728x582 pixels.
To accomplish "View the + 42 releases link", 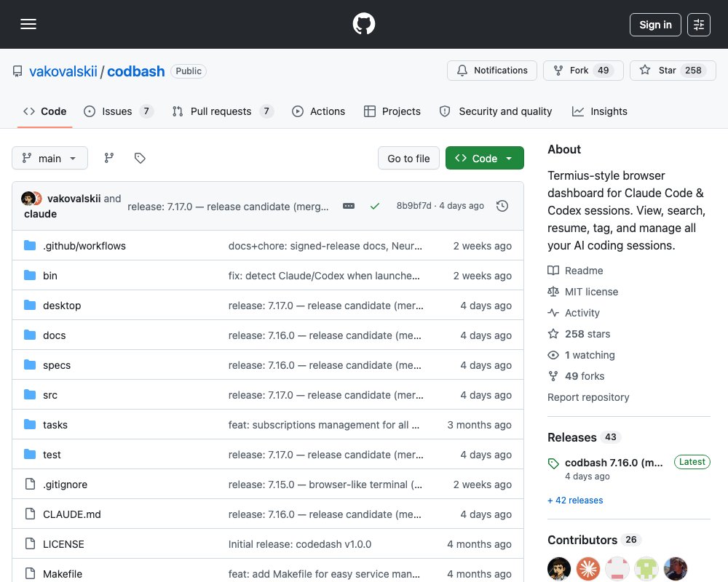I will pyautogui.click(x=575, y=501).
